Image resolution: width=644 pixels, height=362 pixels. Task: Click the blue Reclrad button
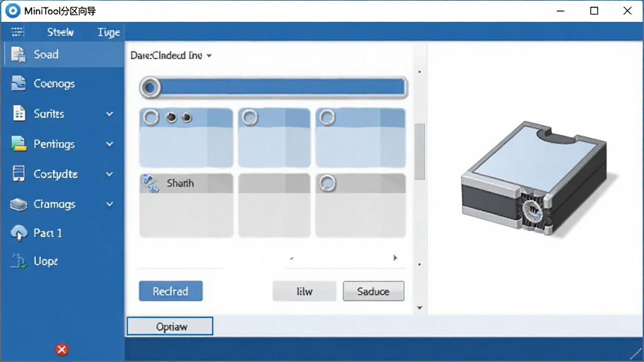point(170,291)
